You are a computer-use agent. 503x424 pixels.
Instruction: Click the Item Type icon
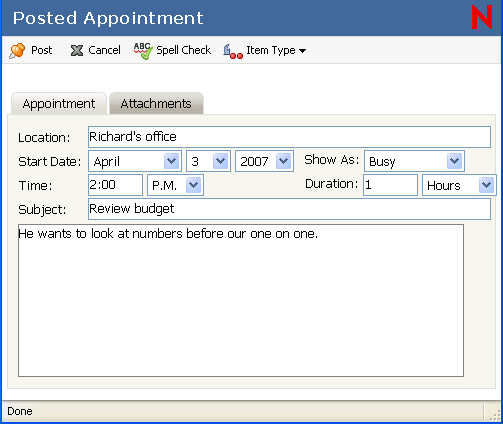point(233,51)
